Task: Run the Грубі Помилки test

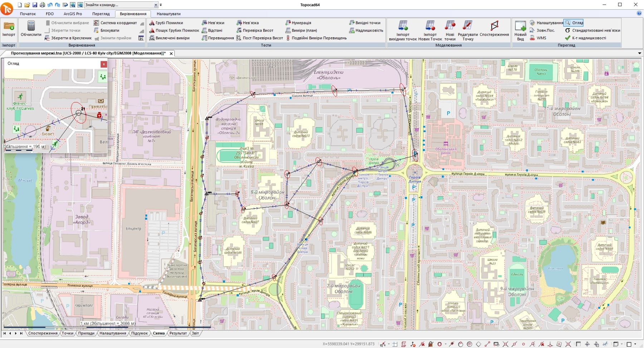Action: tap(166, 23)
